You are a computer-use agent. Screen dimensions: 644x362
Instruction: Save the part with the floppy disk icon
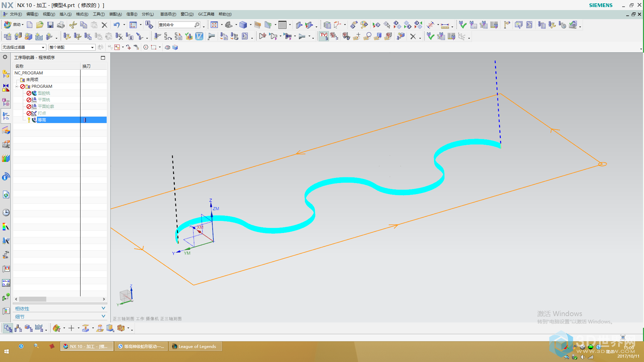[x=50, y=25]
